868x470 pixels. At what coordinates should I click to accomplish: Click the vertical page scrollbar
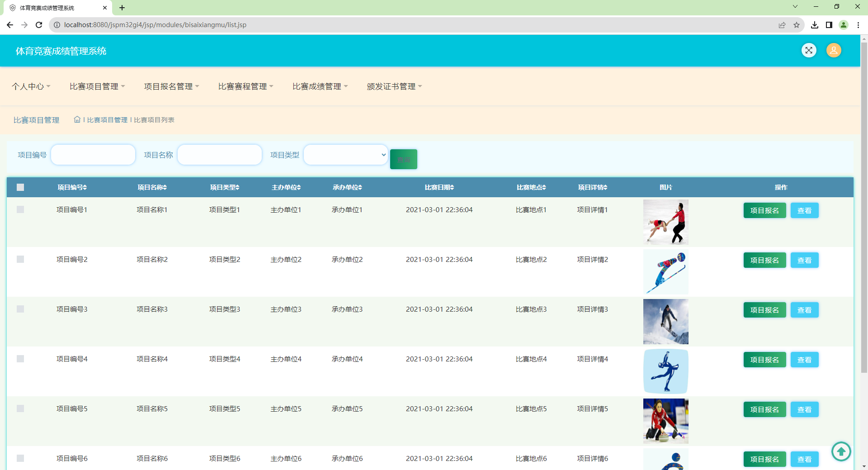tap(864, 208)
